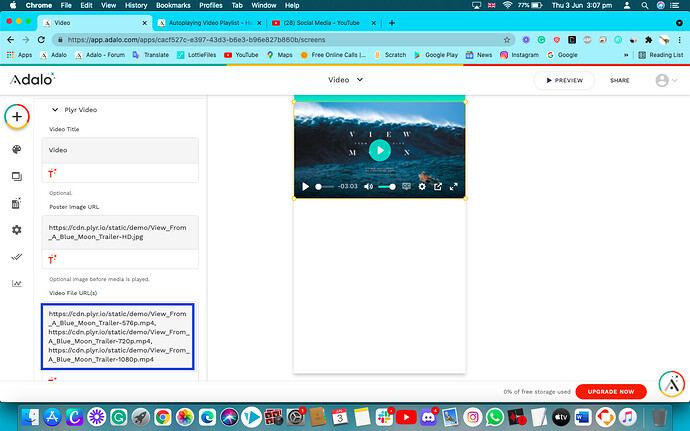
Task: Open the History menu
Action: (x=136, y=5)
